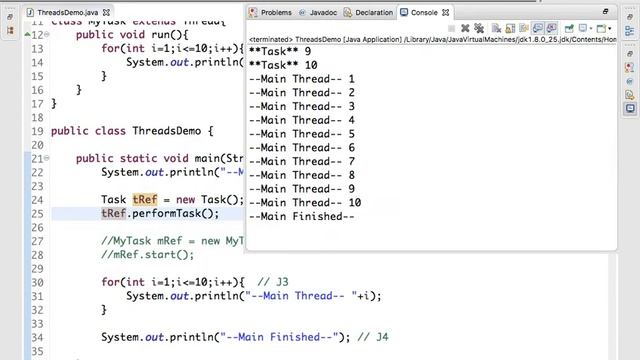Click the restore icon above the Problems trim icon
This screenshot has width=640, height=360.
tap(630, 53)
